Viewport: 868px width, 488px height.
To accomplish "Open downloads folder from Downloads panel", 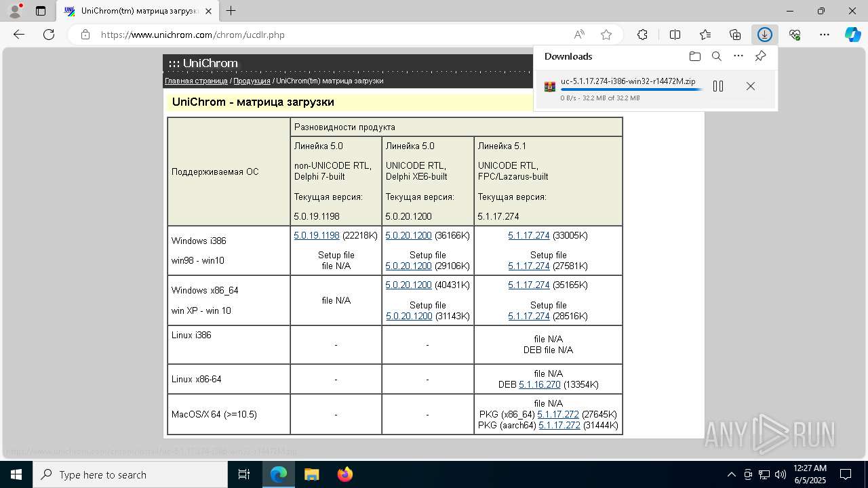I will 694,56.
